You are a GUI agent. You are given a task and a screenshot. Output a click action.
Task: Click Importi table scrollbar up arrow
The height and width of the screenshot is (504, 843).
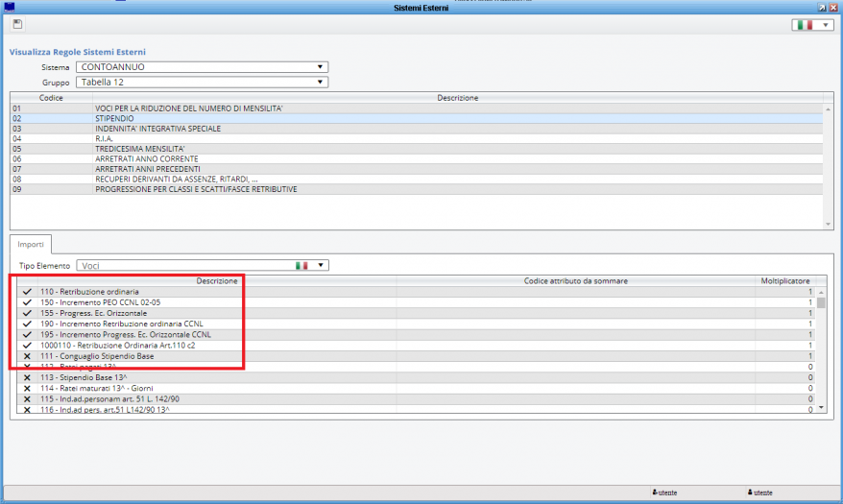pos(821,292)
